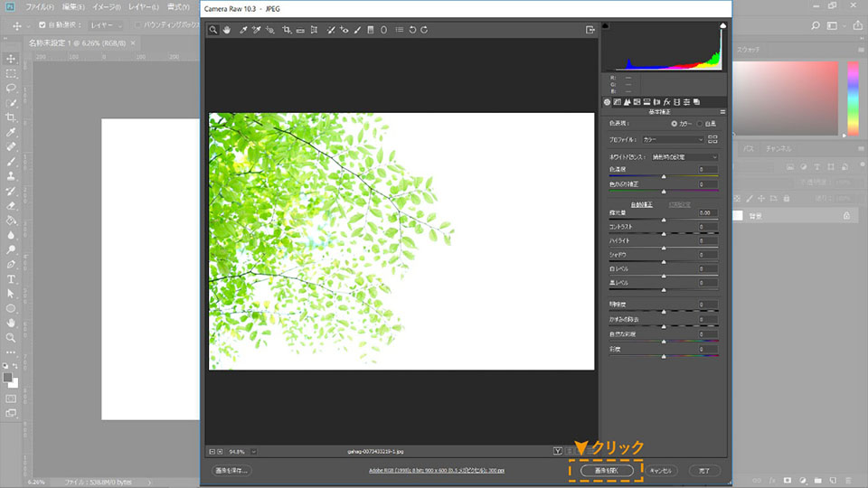Toggle before/after Y preview button
Image resolution: width=868 pixels, height=488 pixels.
(558, 452)
